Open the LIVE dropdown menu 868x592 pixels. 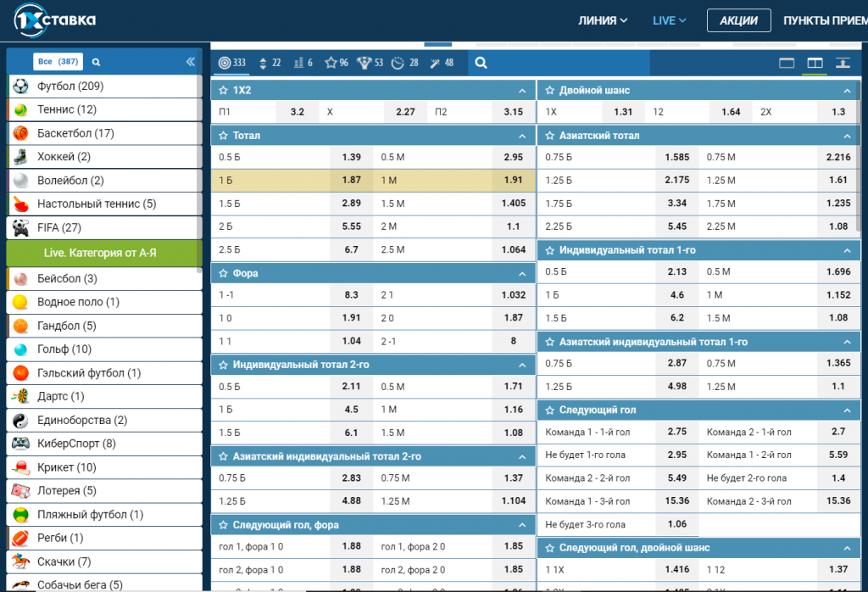(x=669, y=20)
